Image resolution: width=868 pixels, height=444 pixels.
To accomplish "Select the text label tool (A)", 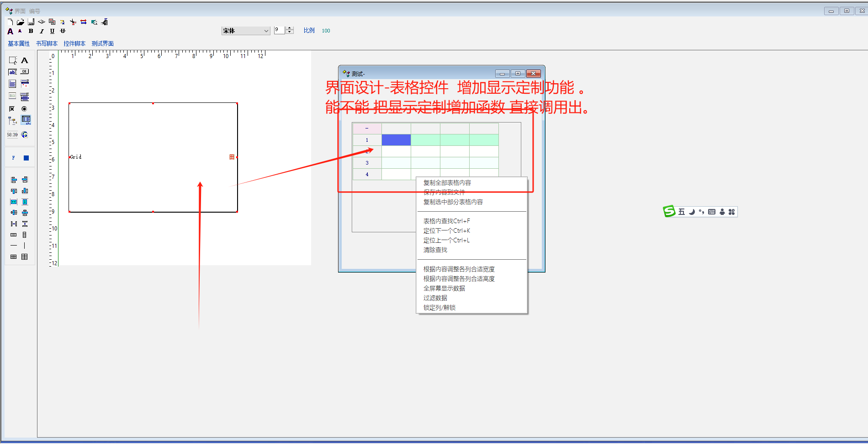I will click(25, 60).
